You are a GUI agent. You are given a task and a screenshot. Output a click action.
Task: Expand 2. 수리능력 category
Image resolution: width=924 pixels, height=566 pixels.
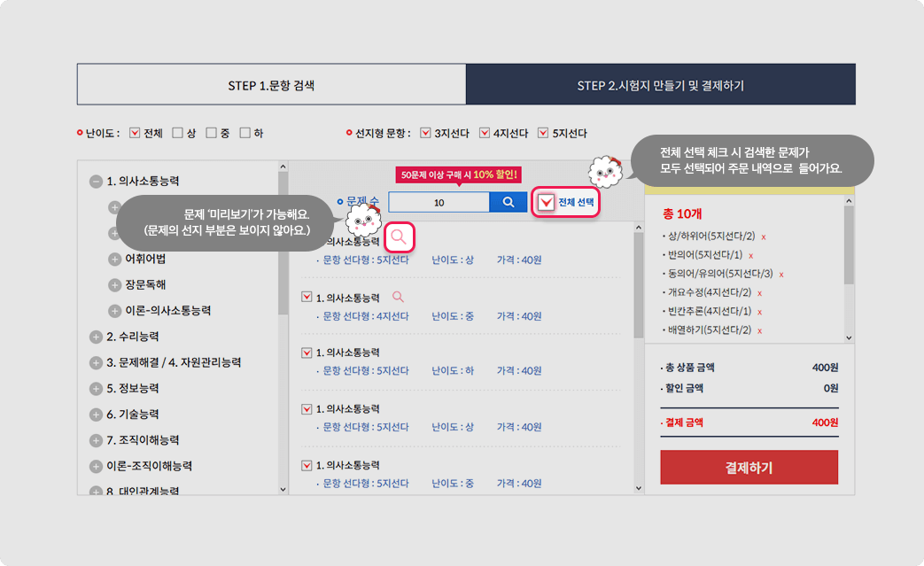pyautogui.click(x=96, y=337)
